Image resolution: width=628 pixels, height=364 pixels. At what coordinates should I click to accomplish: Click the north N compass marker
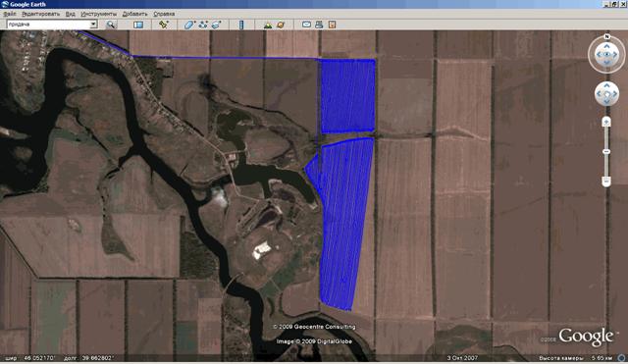coord(606,37)
